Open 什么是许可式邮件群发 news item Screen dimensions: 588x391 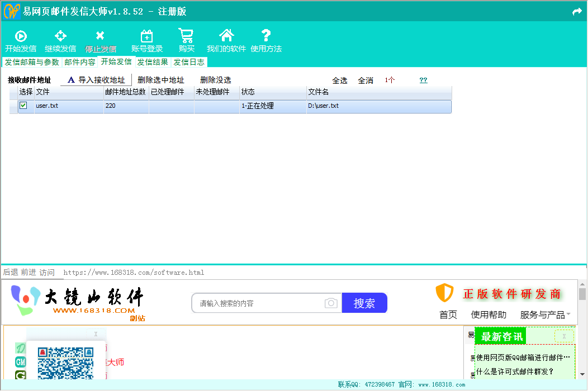515,371
